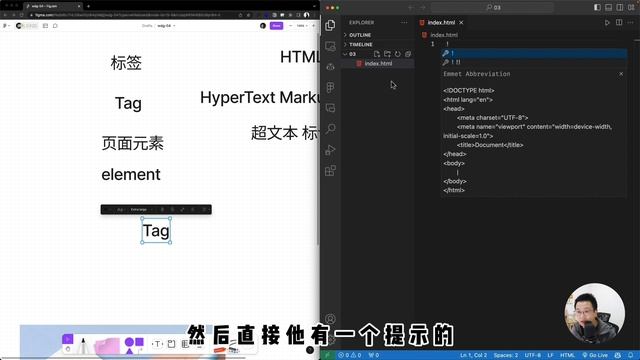Screen dimensions: 640x360
Task: Open Figma zoom level dropdown
Action: tap(301, 26)
